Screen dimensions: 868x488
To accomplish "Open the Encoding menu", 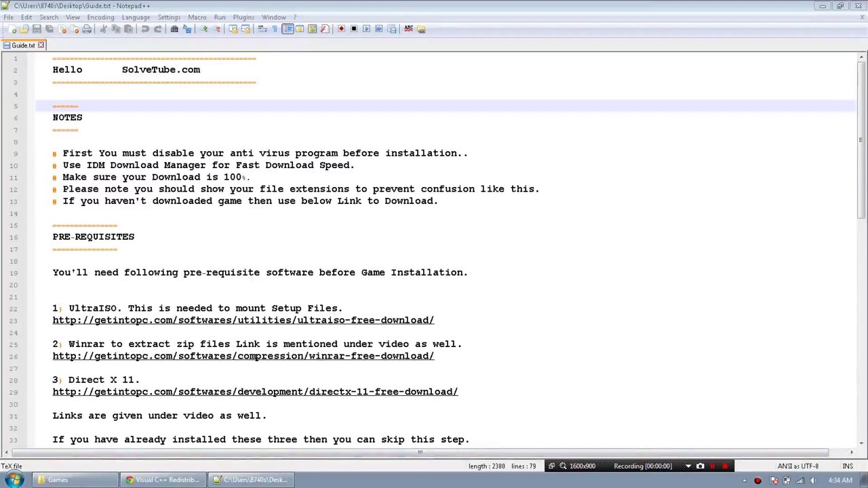I will tap(100, 17).
